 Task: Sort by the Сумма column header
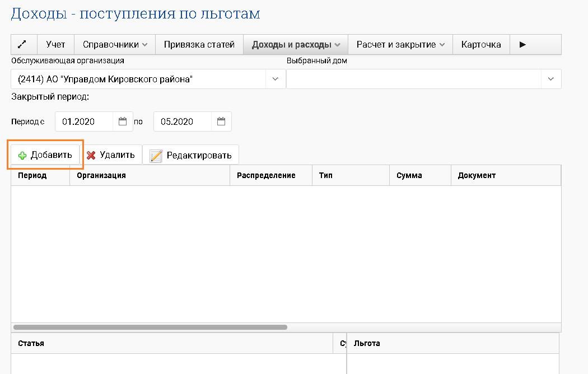409,175
